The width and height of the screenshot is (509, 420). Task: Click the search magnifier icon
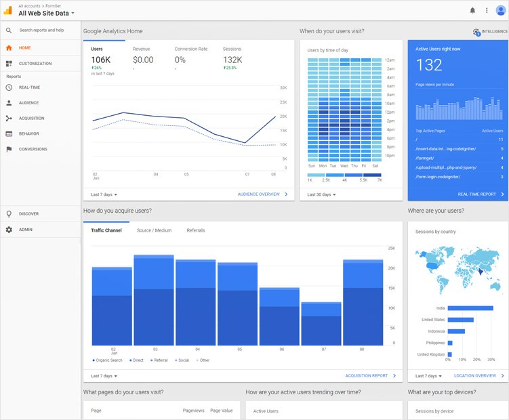pyautogui.click(x=9, y=30)
